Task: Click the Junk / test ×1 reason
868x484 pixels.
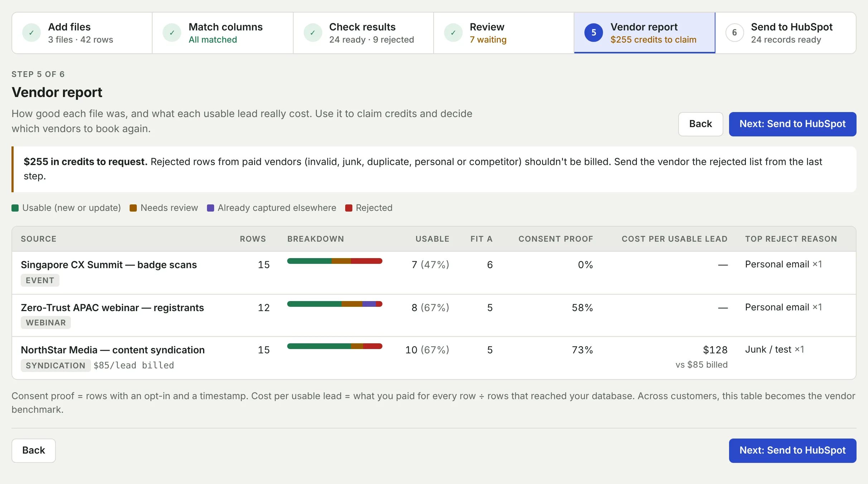Action: coord(775,349)
